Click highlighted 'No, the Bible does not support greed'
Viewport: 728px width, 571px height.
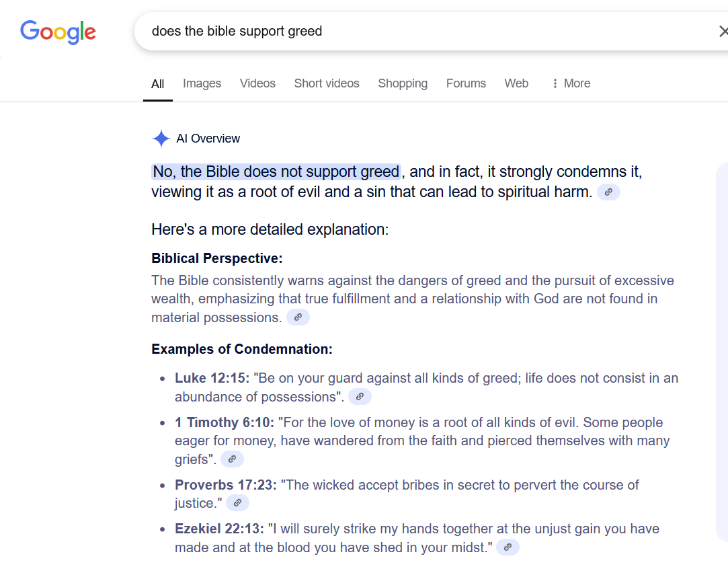pyautogui.click(x=276, y=172)
